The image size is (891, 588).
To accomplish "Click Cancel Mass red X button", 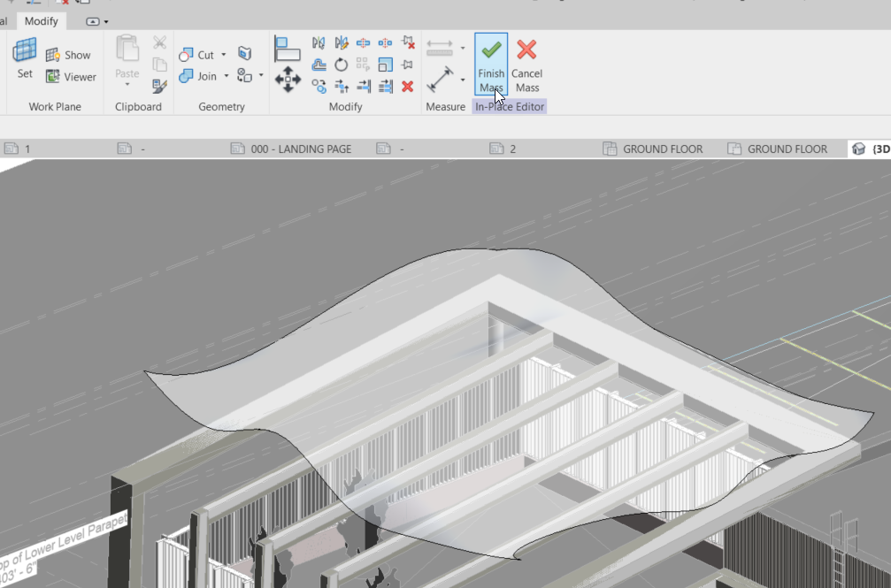I will [x=526, y=64].
